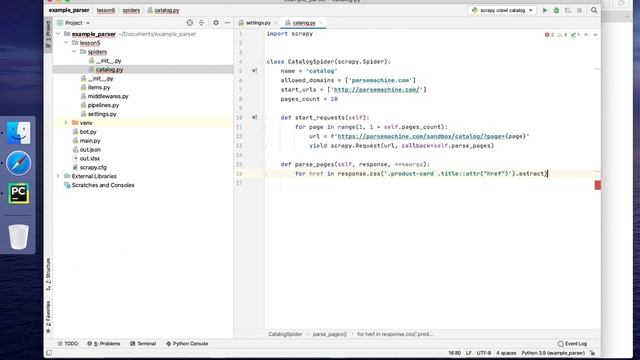
Task: Close the settings.py editor tab
Action: pyautogui.click(x=276, y=23)
